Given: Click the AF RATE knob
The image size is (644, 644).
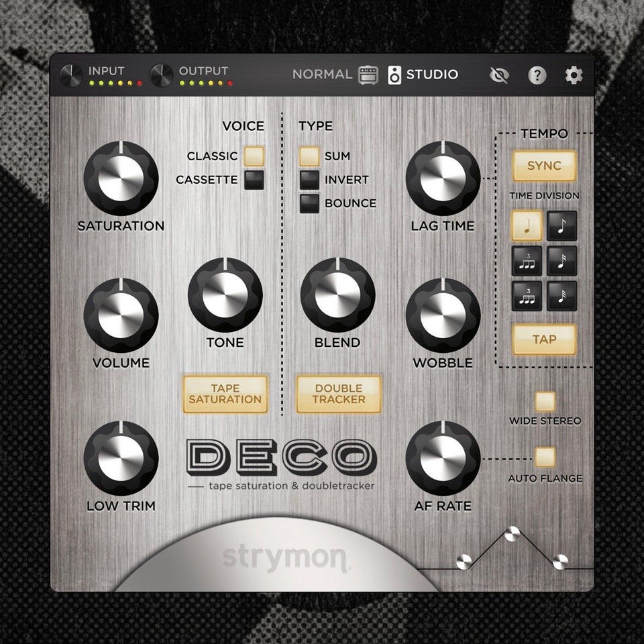Looking at the screenshot, I should point(443,458).
